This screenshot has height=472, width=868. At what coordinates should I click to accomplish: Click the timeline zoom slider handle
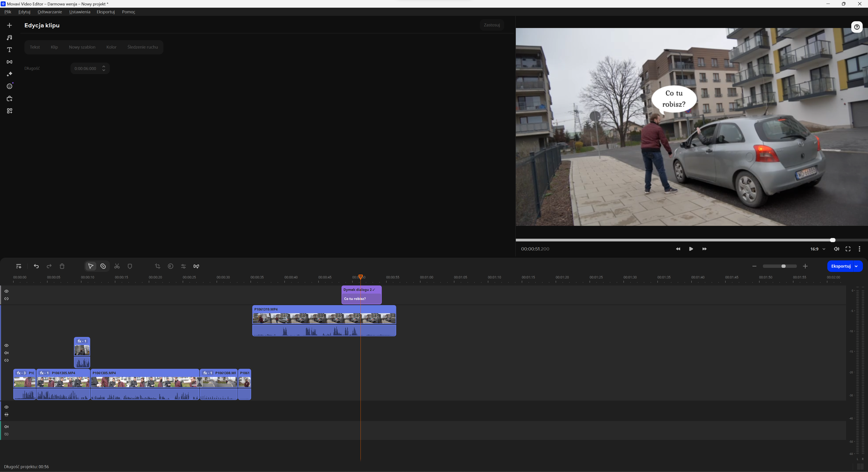783,266
